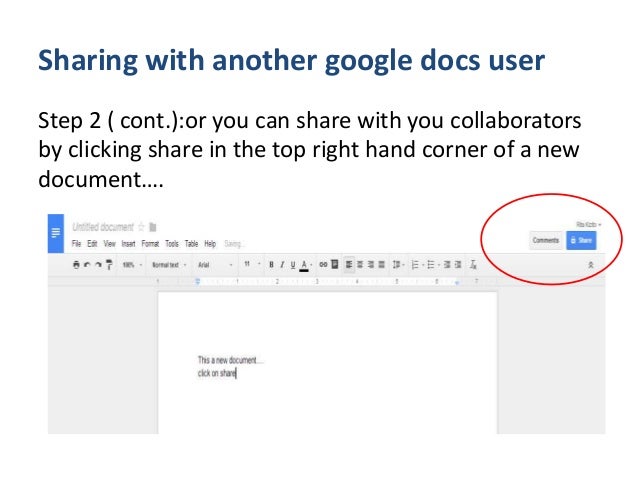
Task: Set right text alignment
Action: 371,265
